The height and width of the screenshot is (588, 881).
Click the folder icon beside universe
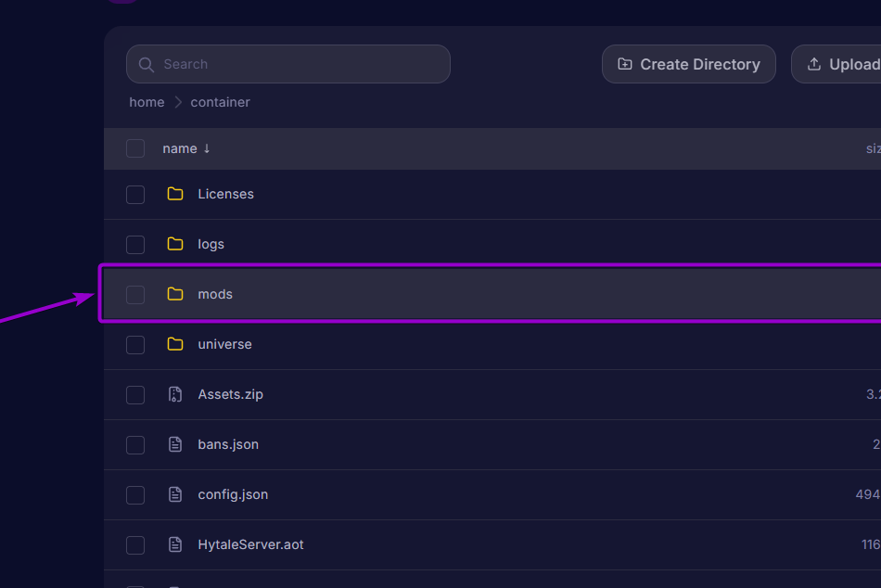175,344
